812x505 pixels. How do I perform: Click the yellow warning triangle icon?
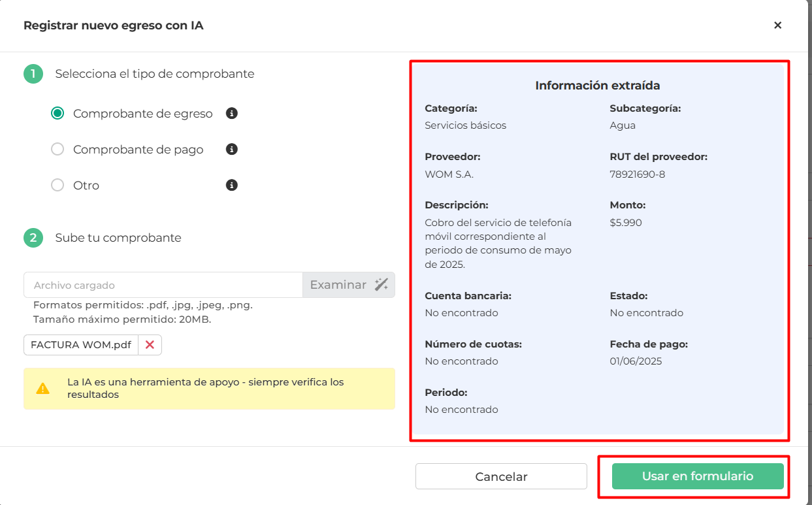[x=43, y=389]
